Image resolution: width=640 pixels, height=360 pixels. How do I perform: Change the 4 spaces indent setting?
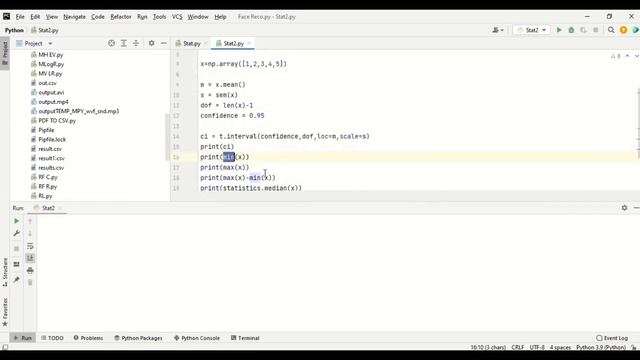pyautogui.click(x=560, y=347)
